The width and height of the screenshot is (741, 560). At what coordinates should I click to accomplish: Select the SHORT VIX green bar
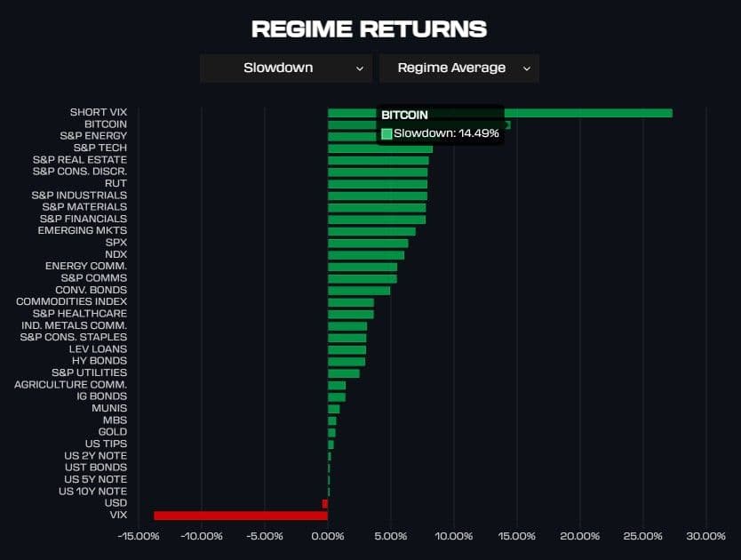(586, 113)
